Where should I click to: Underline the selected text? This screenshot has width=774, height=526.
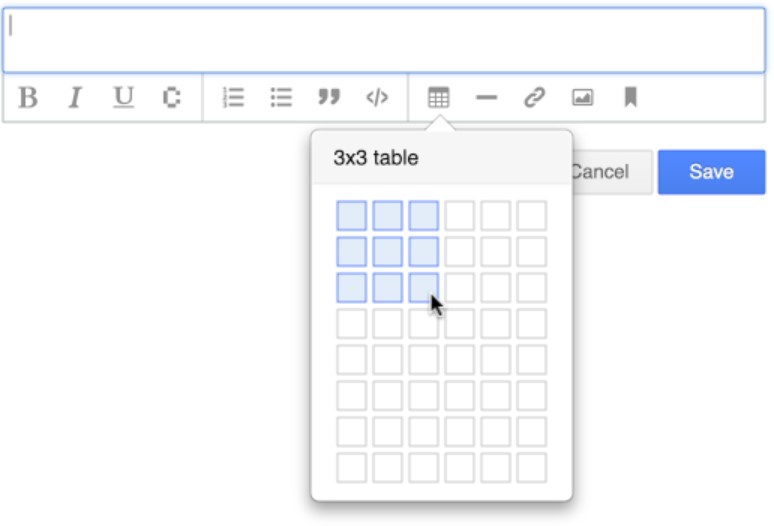click(123, 97)
